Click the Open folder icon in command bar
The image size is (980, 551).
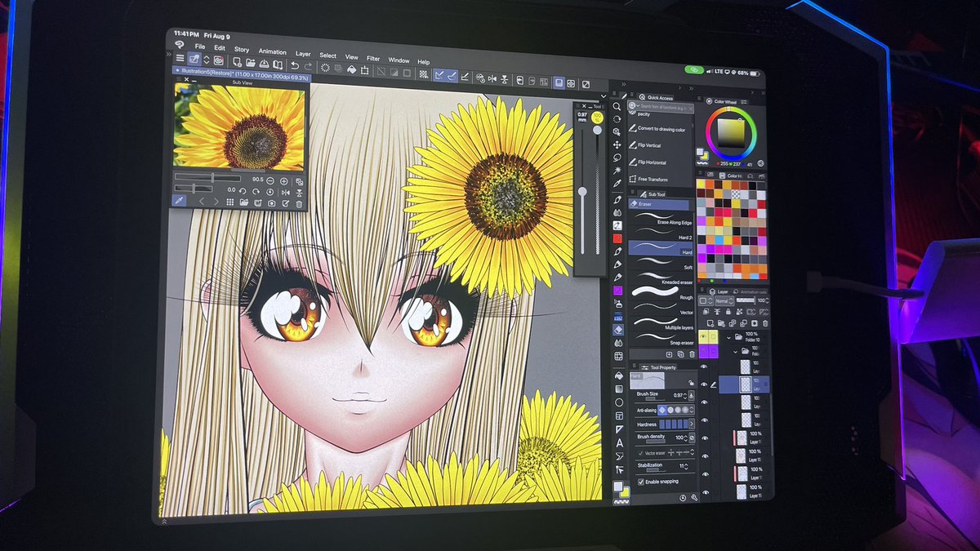point(250,63)
